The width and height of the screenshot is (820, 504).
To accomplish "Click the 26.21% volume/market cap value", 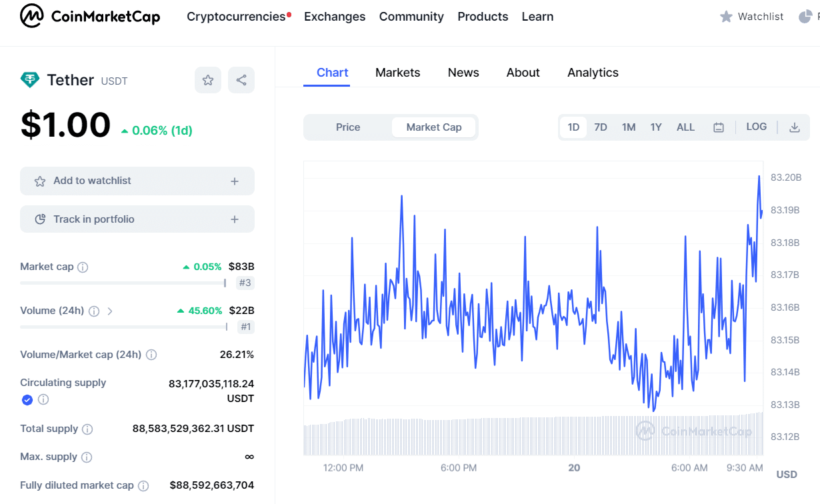I will pyautogui.click(x=237, y=355).
